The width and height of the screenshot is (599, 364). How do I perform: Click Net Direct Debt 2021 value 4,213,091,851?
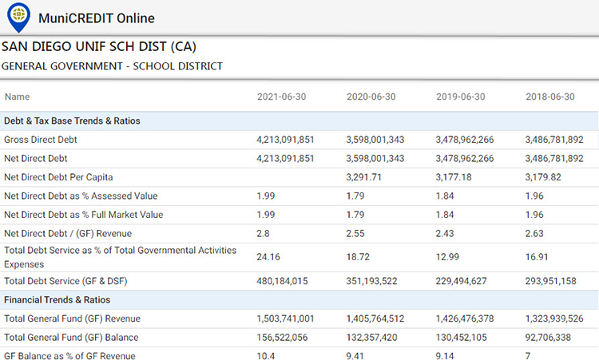point(285,159)
